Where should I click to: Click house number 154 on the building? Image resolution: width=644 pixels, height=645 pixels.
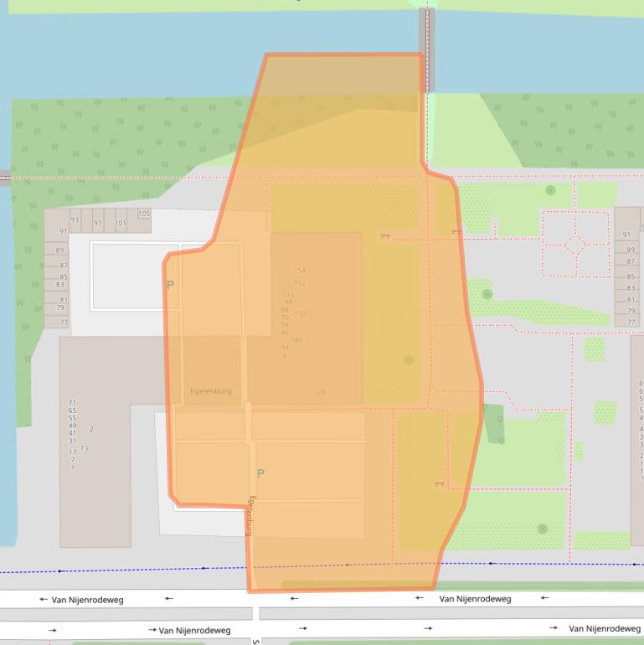300,271
